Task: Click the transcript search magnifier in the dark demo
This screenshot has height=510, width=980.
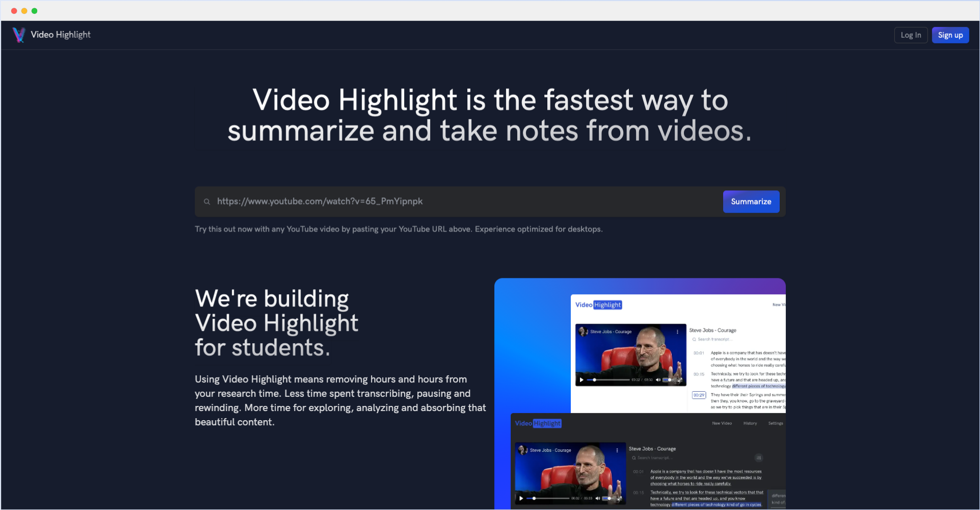Action: point(634,458)
